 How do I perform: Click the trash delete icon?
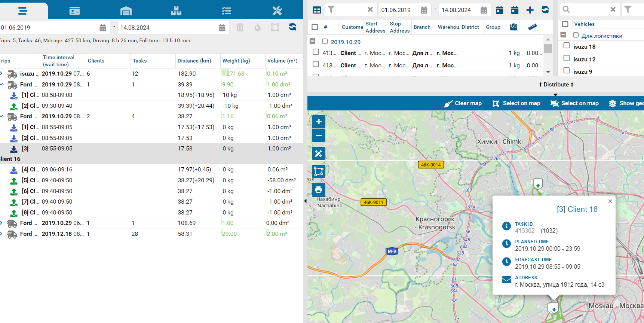[x=240, y=27]
